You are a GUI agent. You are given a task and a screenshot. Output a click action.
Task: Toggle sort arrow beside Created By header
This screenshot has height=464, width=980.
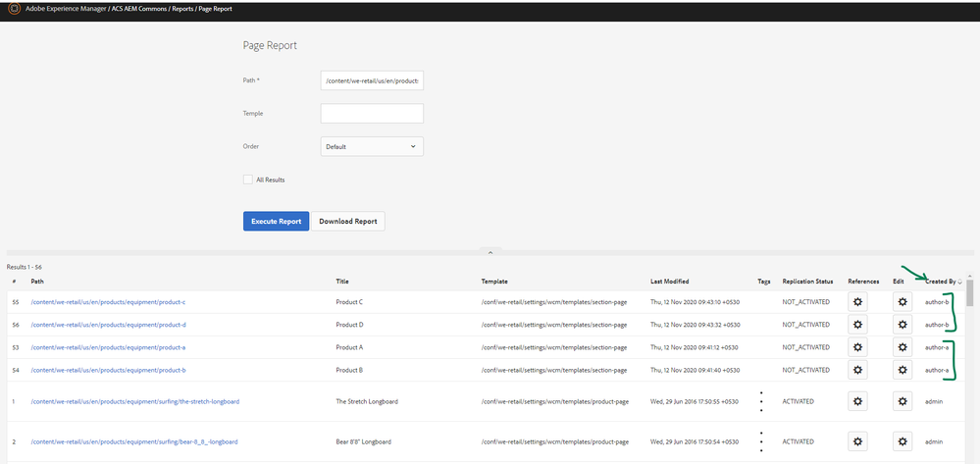click(959, 282)
